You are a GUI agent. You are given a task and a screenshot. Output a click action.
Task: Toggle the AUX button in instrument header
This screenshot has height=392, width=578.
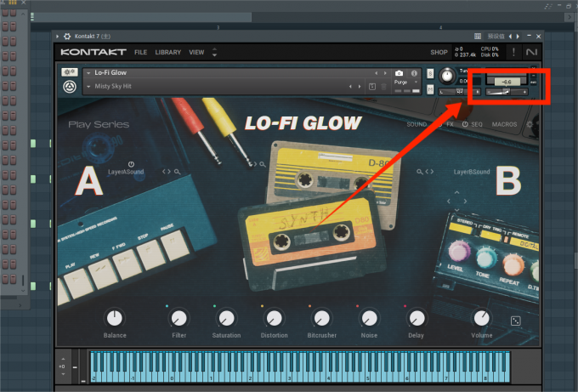(x=534, y=82)
